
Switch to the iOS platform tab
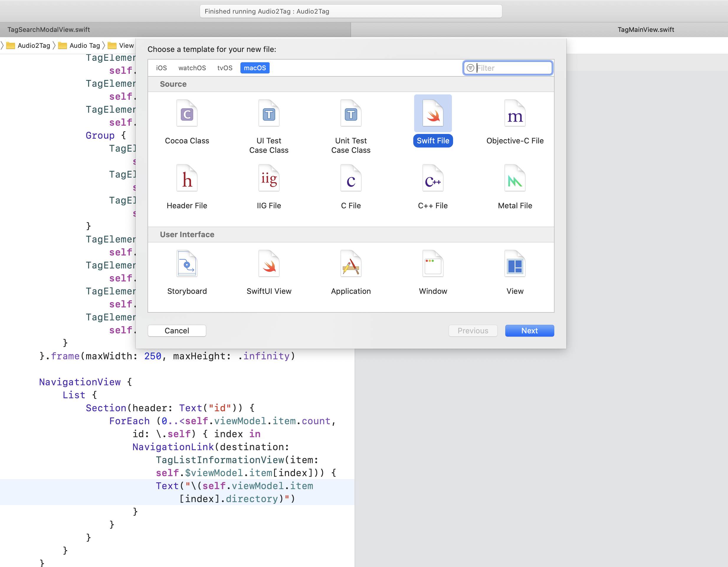coord(161,68)
